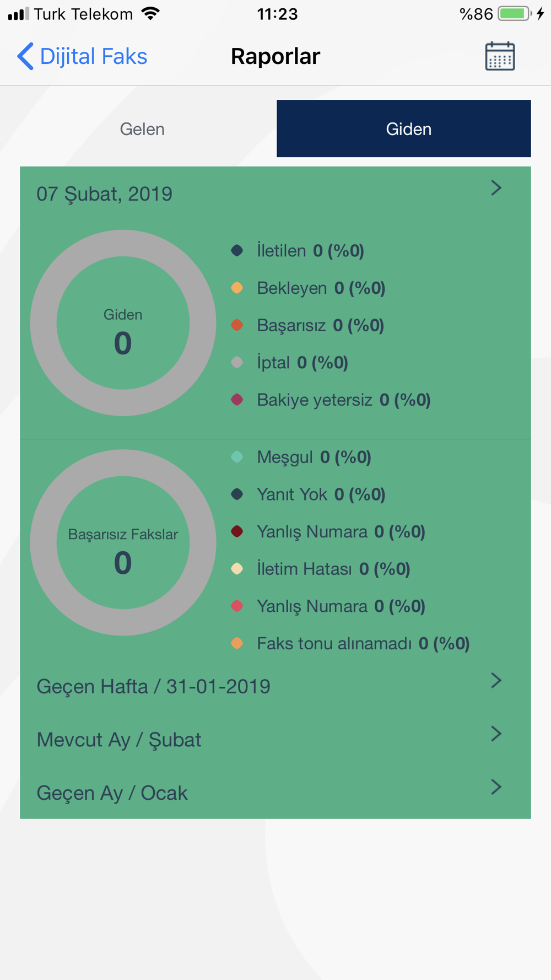Tap the orange Bekleyen legend dot
The width and height of the screenshot is (551, 980).
[237, 288]
